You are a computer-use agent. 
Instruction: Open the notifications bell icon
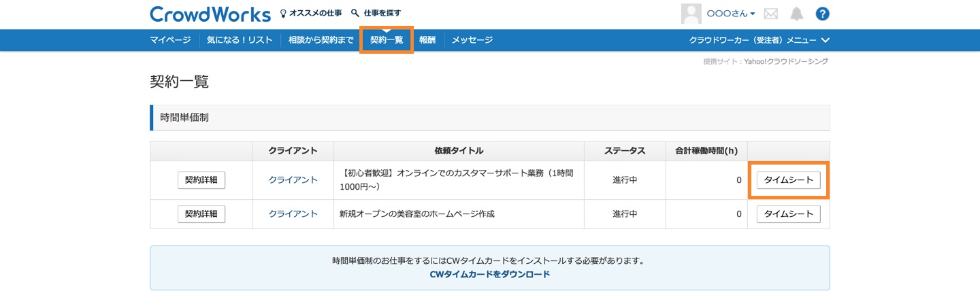pyautogui.click(x=796, y=14)
